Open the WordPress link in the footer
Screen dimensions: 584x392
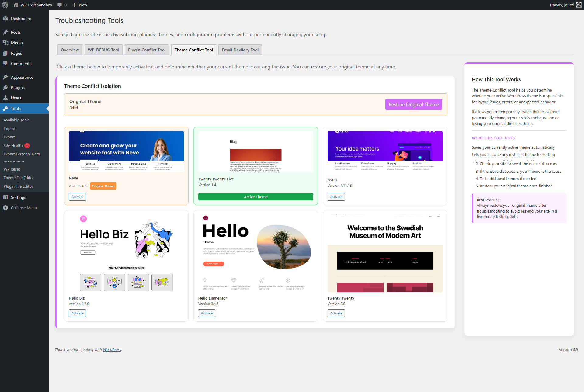pos(112,349)
